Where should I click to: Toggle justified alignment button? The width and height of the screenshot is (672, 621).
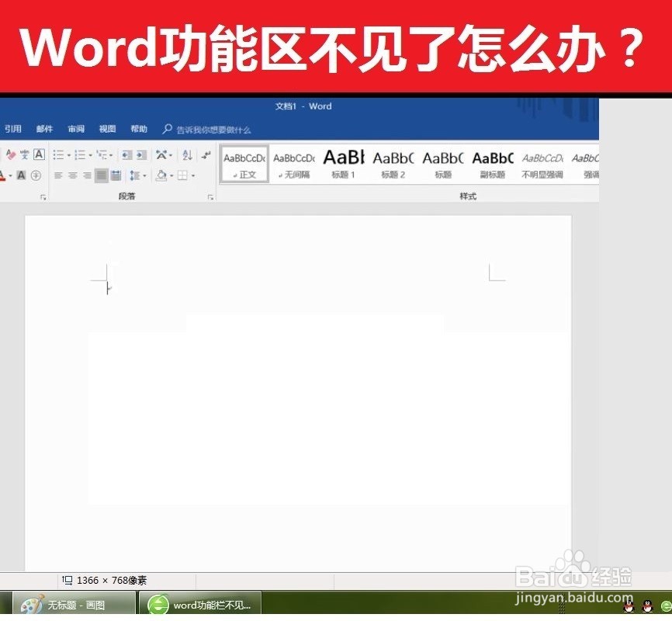(101, 175)
